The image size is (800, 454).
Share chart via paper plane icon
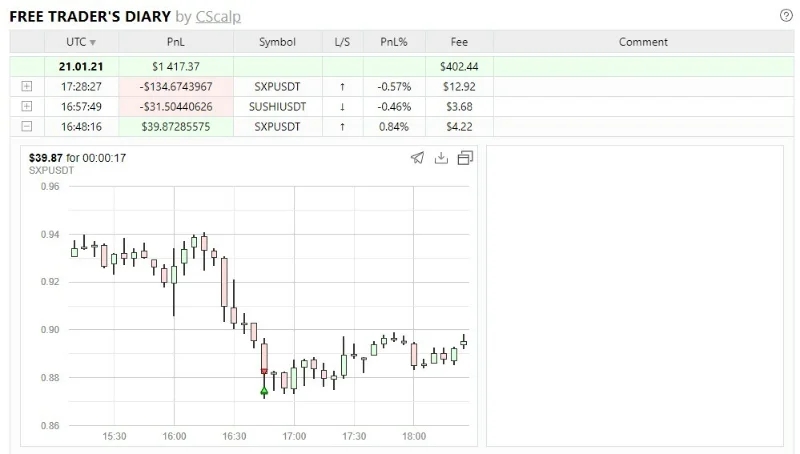[417, 158]
